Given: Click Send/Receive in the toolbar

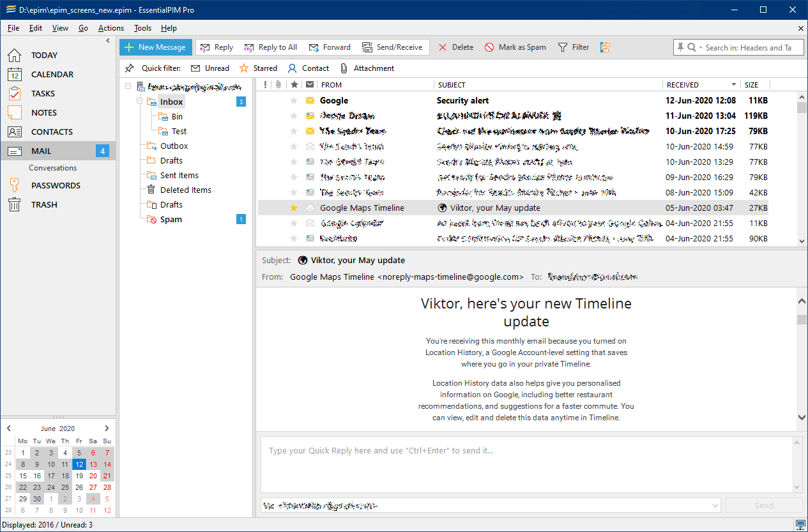Looking at the screenshot, I should 392,47.
